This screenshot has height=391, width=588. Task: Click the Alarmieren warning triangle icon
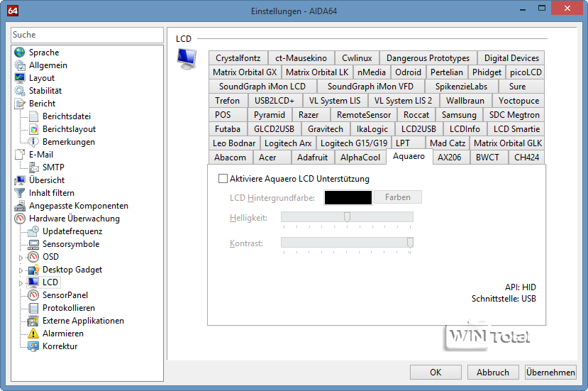coord(33,334)
